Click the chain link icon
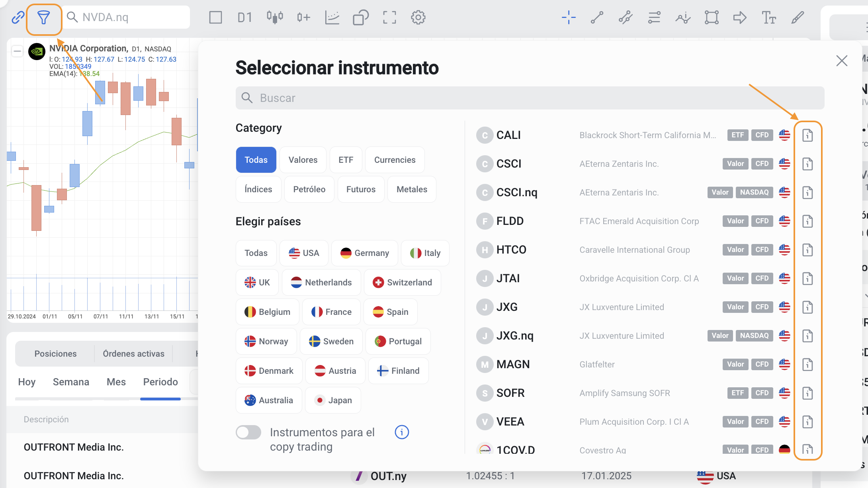The height and width of the screenshot is (488, 868). [18, 18]
